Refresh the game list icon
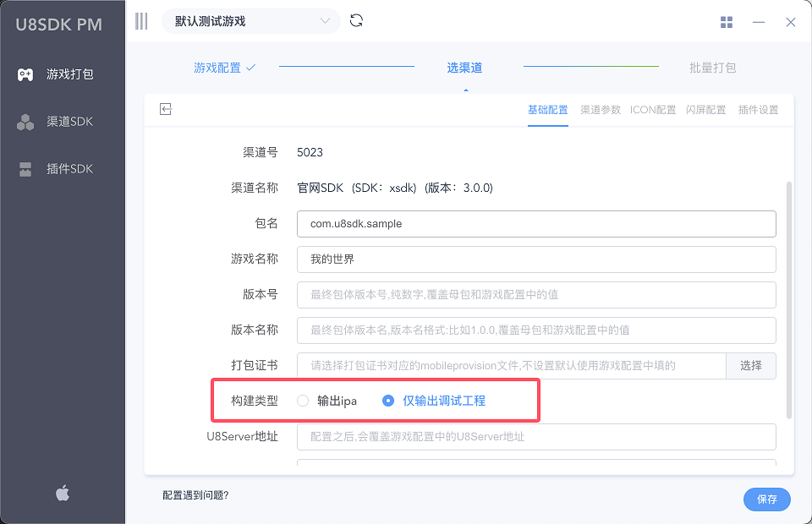 coord(356,20)
